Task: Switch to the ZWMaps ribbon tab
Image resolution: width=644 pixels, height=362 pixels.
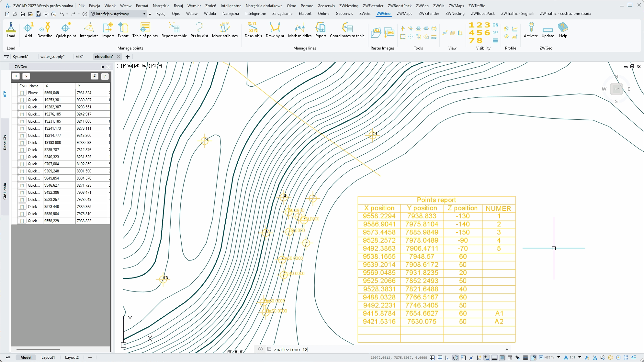Action: pyautogui.click(x=404, y=14)
